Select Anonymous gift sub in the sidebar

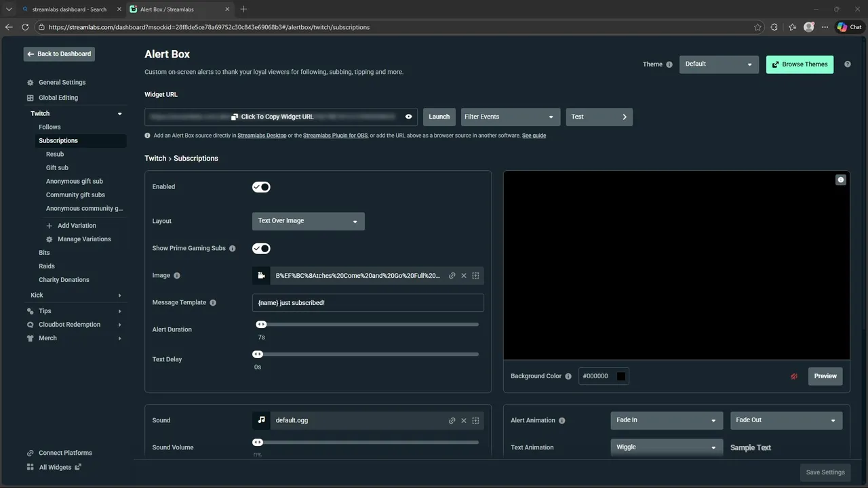(75, 181)
